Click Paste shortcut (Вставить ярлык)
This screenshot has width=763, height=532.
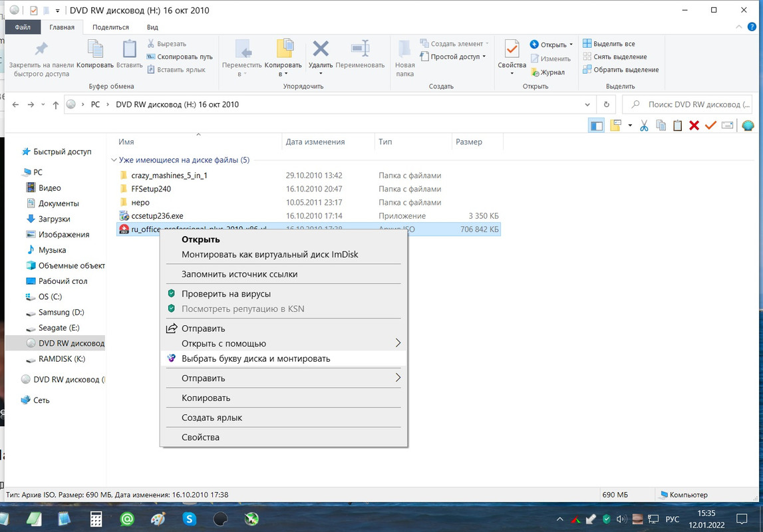176,70
